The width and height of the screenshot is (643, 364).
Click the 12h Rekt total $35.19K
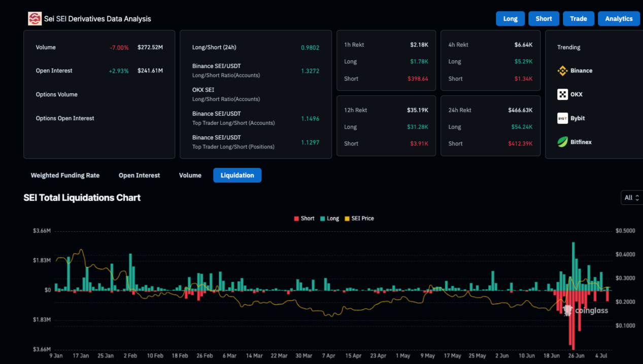coord(418,110)
